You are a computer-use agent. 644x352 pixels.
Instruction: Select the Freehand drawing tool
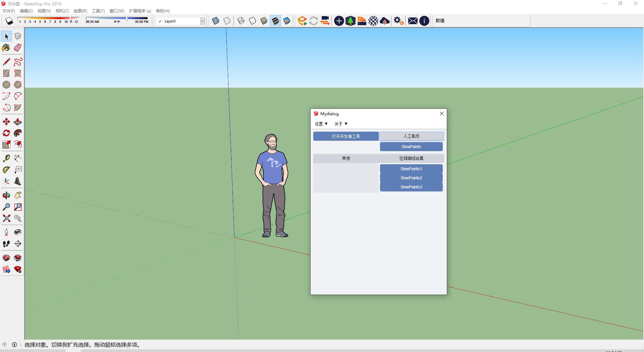pyautogui.click(x=18, y=62)
